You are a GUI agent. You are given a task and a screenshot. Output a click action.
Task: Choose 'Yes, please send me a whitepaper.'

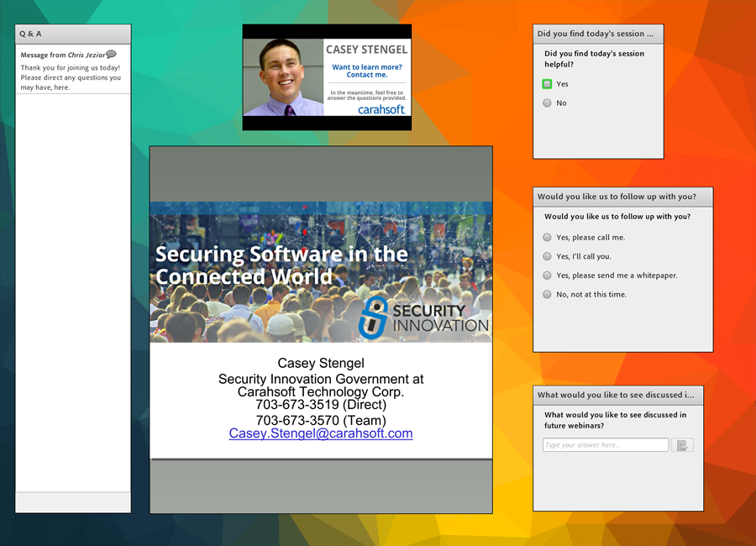pos(547,276)
